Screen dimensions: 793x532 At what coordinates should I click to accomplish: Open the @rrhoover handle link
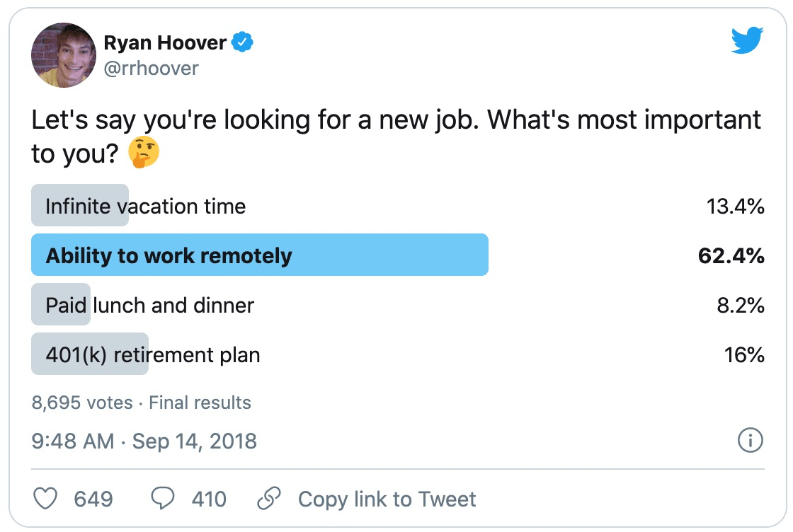151,68
